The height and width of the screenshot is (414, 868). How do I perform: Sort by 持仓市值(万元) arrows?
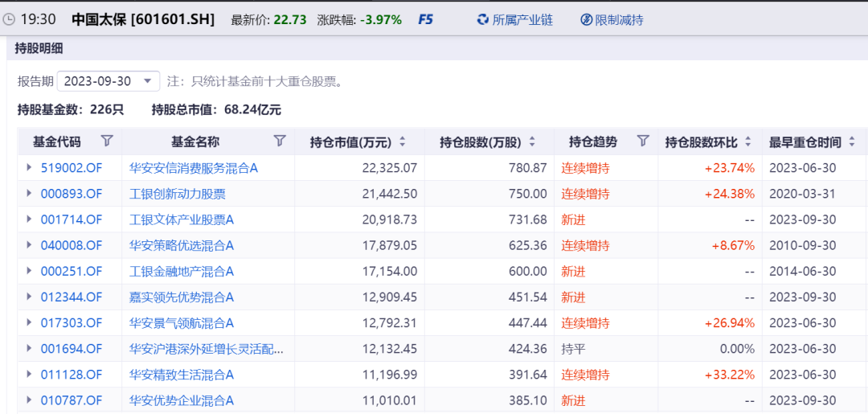tap(403, 142)
